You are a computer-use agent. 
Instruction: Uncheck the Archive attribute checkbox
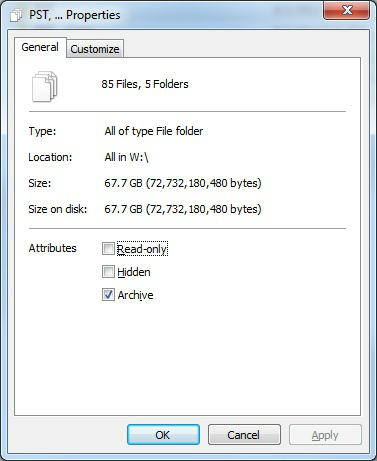point(108,295)
